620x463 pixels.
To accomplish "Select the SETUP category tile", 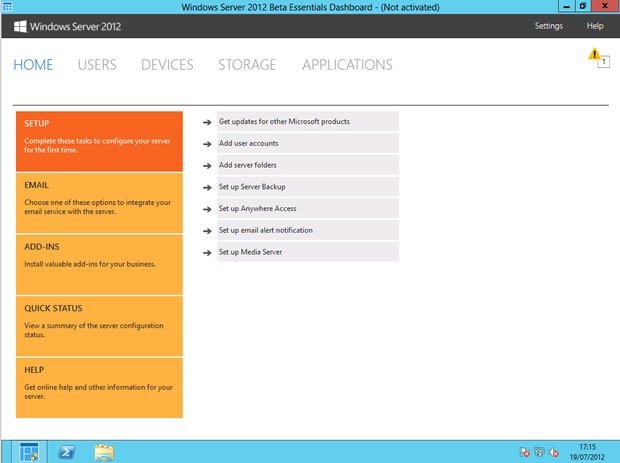I will click(x=99, y=141).
